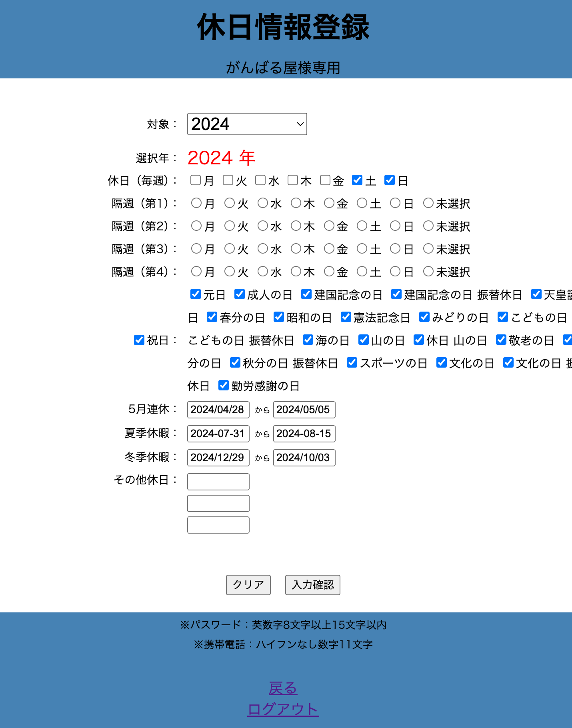The width and height of the screenshot is (572, 728).
Task: Toggle the master 祝日 checkbox
Action: coord(139,340)
